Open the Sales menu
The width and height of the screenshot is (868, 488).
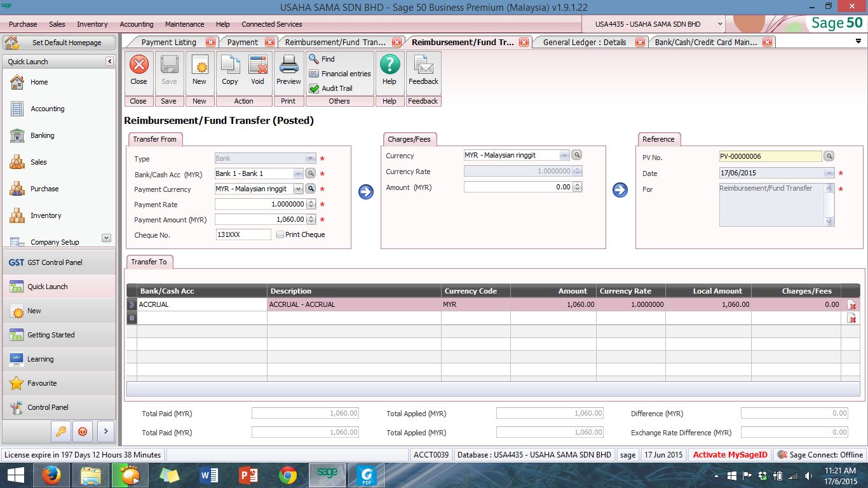click(57, 24)
